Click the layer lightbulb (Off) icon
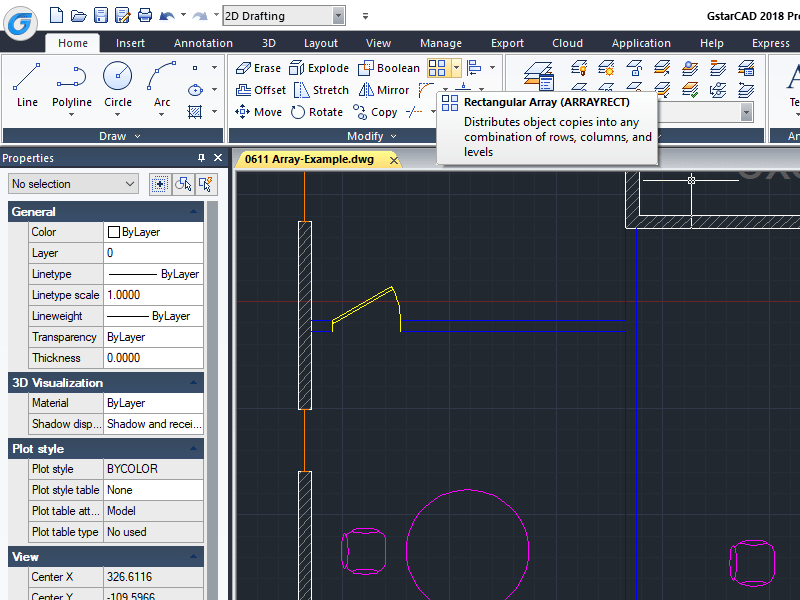This screenshot has height=600, width=800. tap(579, 67)
